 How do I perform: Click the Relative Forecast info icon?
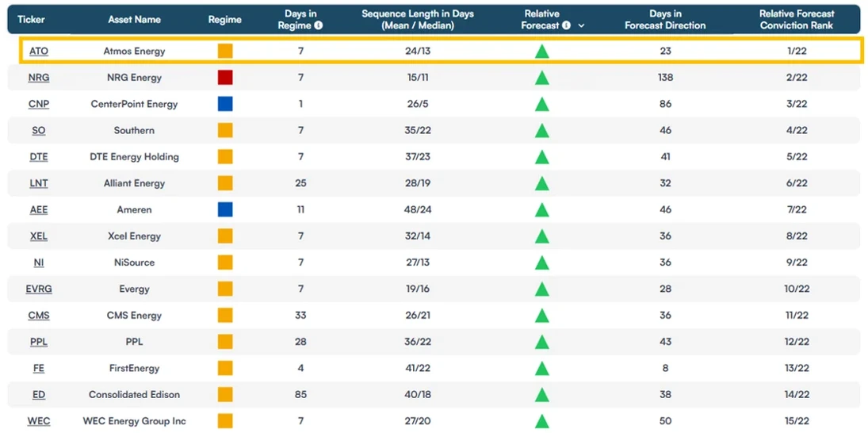566,25
